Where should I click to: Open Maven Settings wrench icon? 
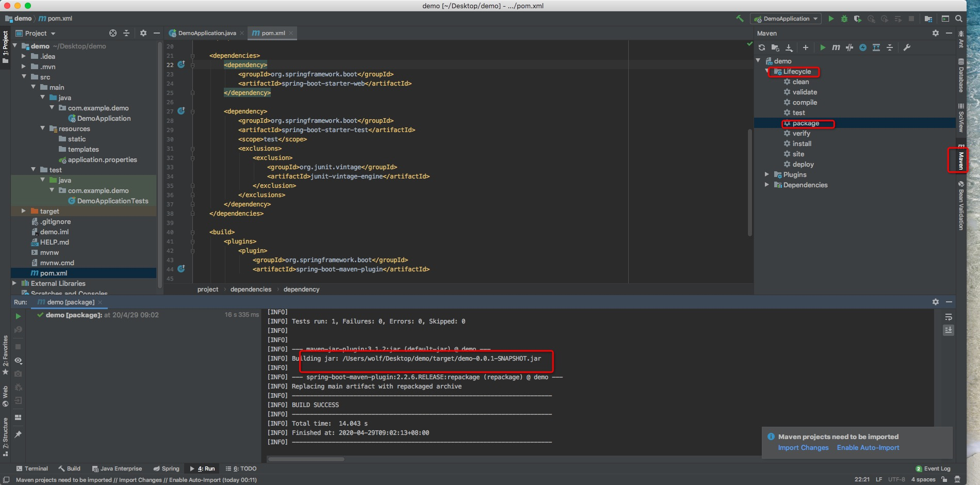click(x=907, y=47)
